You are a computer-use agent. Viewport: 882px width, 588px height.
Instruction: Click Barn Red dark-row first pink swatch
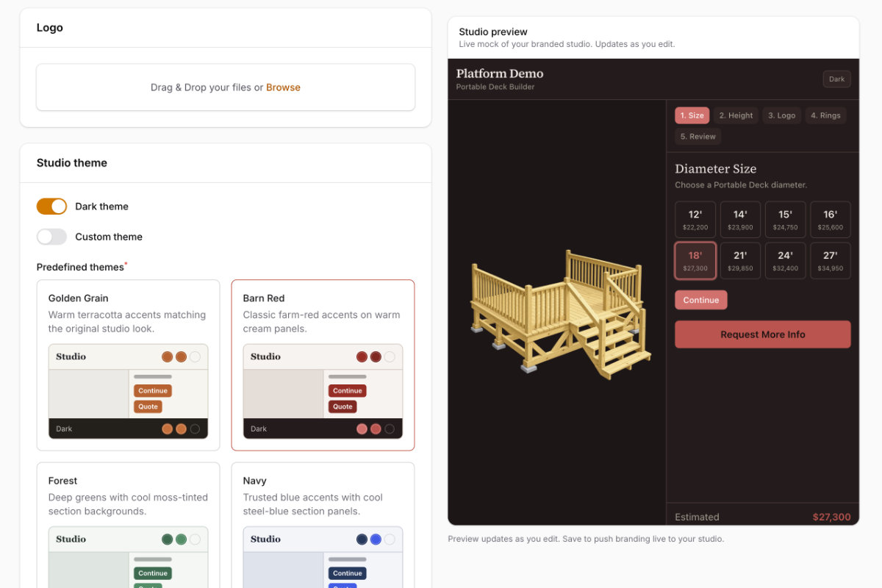[362, 429]
